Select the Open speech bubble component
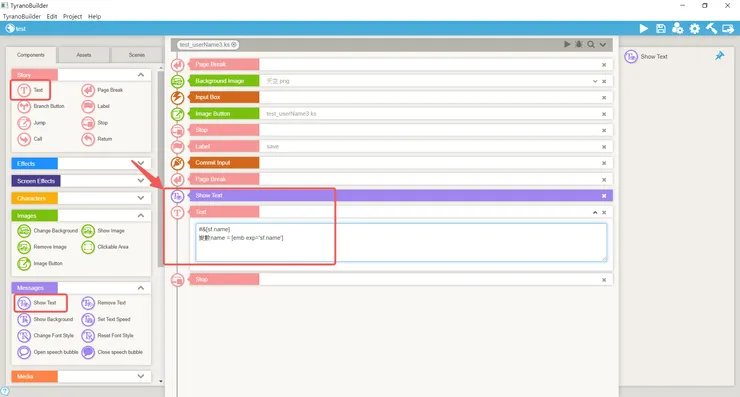The width and height of the screenshot is (740, 397). pyautogui.click(x=48, y=352)
